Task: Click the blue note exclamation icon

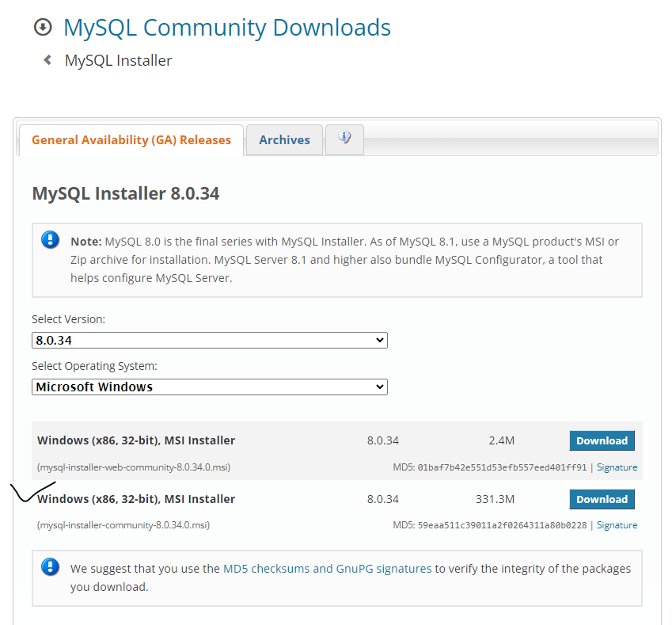Action: pyautogui.click(x=50, y=240)
